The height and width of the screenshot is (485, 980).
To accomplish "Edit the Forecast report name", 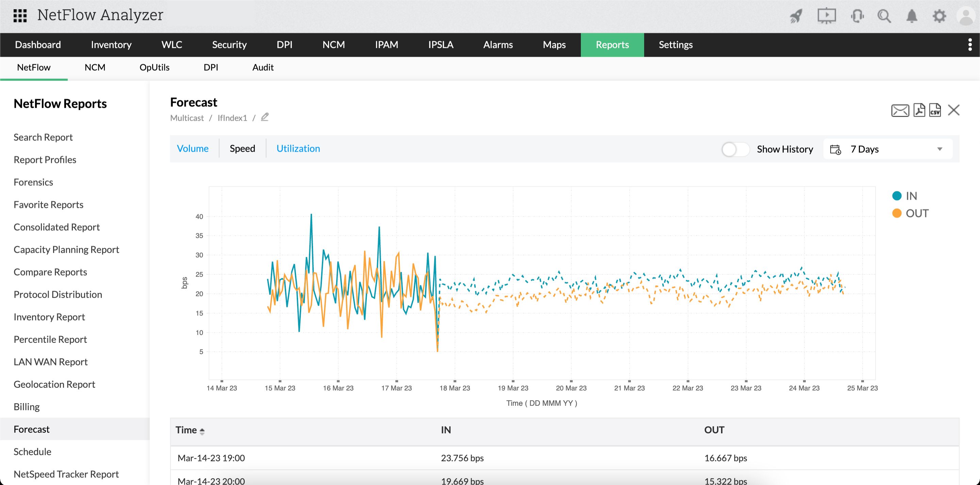I will (x=264, y=117).
